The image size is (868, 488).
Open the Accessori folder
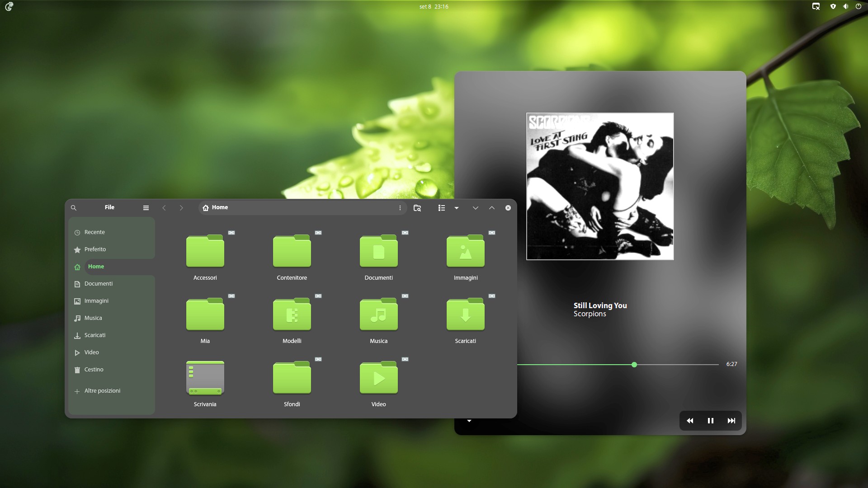[205, 251]
